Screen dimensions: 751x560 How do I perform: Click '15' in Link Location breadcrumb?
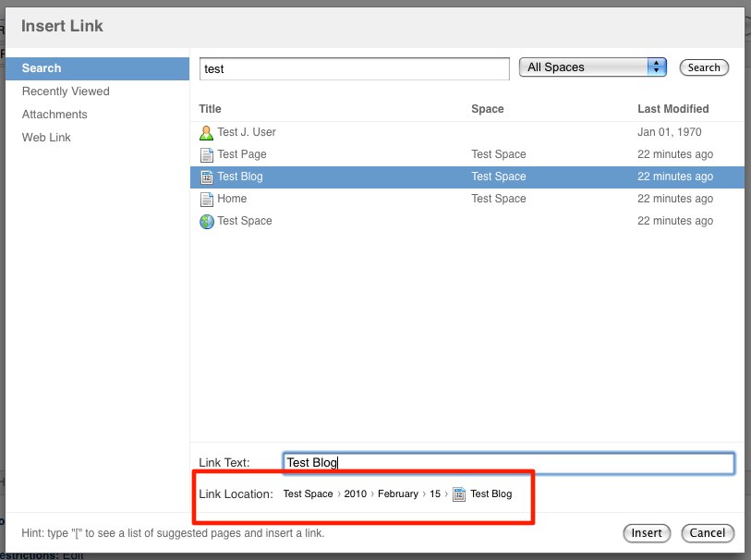point(435,493)
